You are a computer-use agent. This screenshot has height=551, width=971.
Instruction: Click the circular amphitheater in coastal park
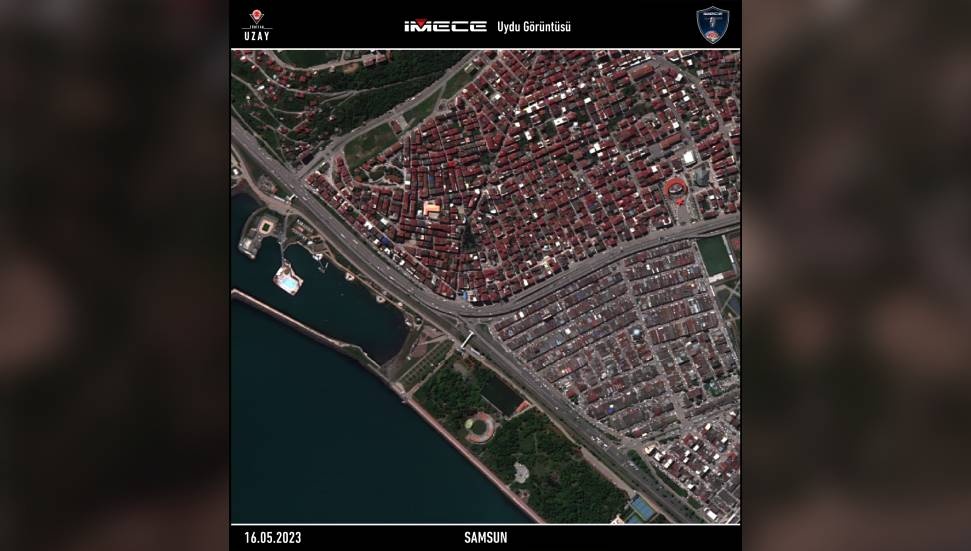(x=479, y=428)
